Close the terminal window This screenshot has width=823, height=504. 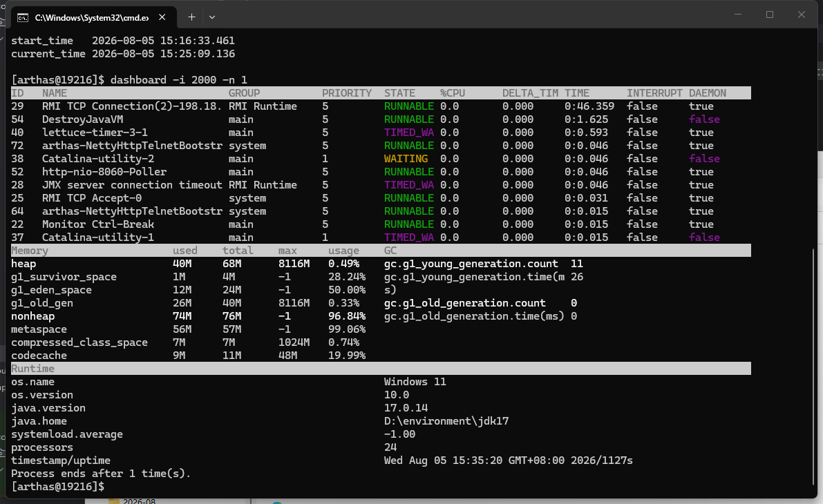pyautogui.click(x=801, y=14)
